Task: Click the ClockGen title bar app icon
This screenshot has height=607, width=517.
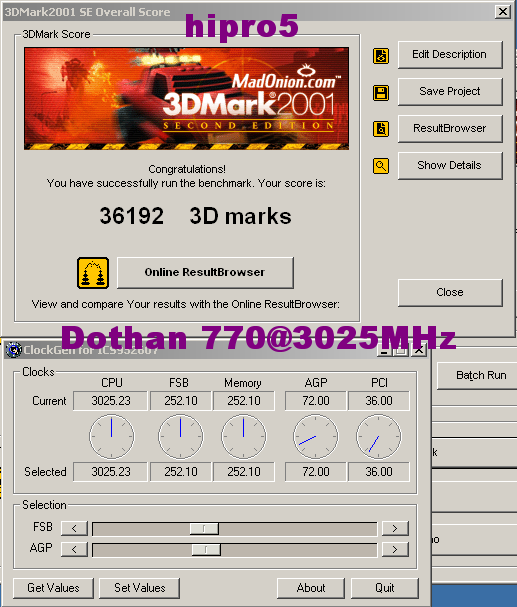Action: (x=14, y=350)
